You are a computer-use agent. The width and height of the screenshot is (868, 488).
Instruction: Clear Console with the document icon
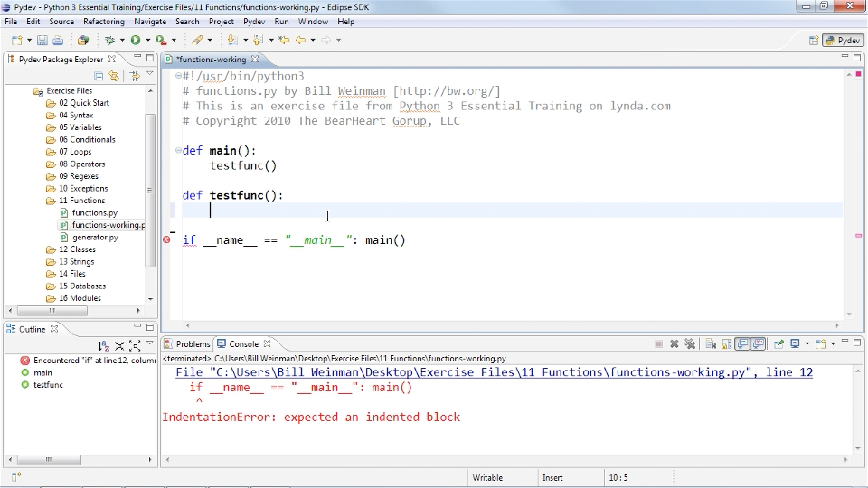tap(711, 344)
